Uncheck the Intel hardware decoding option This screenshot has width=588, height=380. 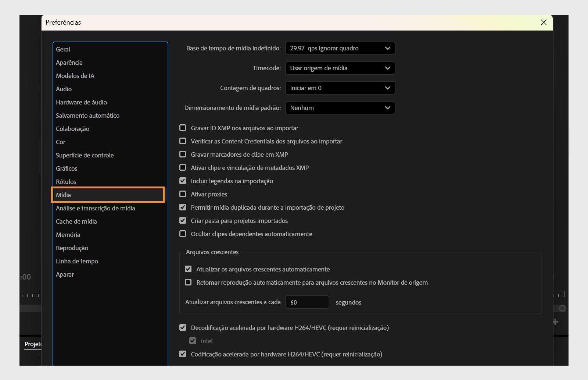coord(193,340)
